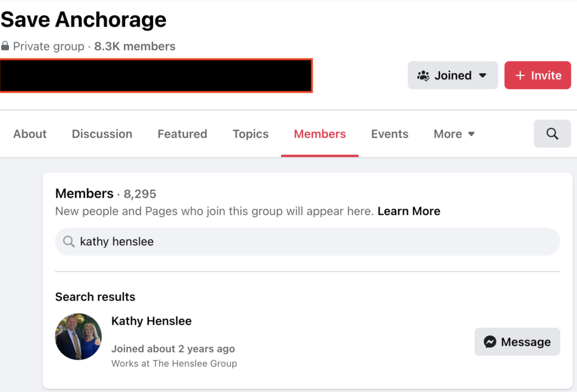Click the Messenger icon in Message button

click(490, 342)
